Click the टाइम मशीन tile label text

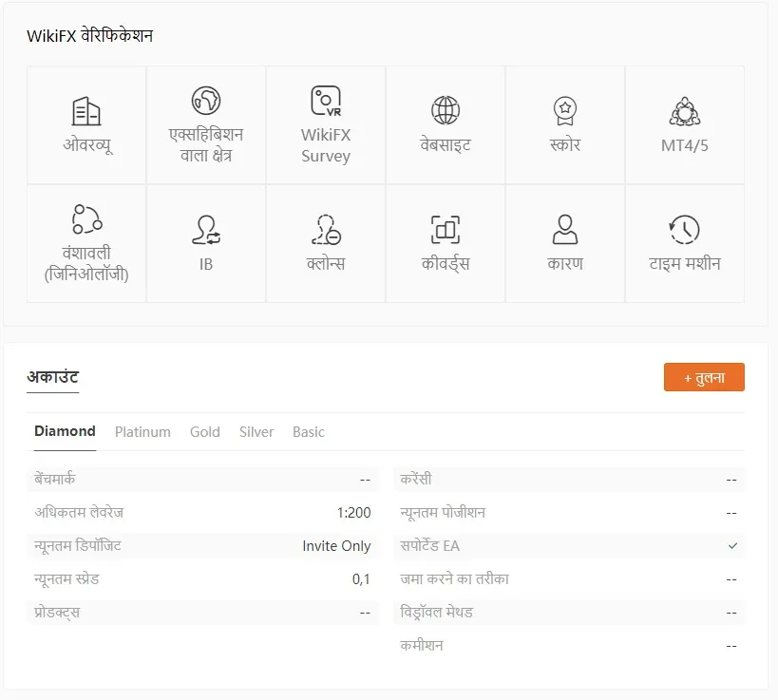point(685,264)
